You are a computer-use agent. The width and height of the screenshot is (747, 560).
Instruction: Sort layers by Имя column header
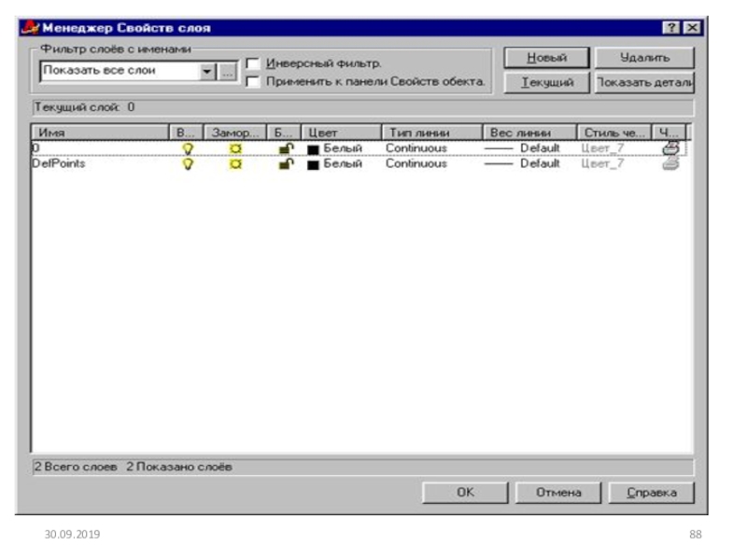99,133
